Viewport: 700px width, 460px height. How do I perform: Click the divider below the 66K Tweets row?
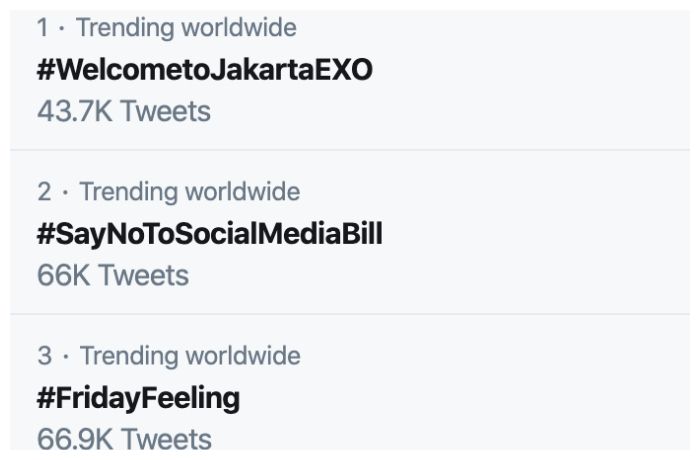point(350,314)
